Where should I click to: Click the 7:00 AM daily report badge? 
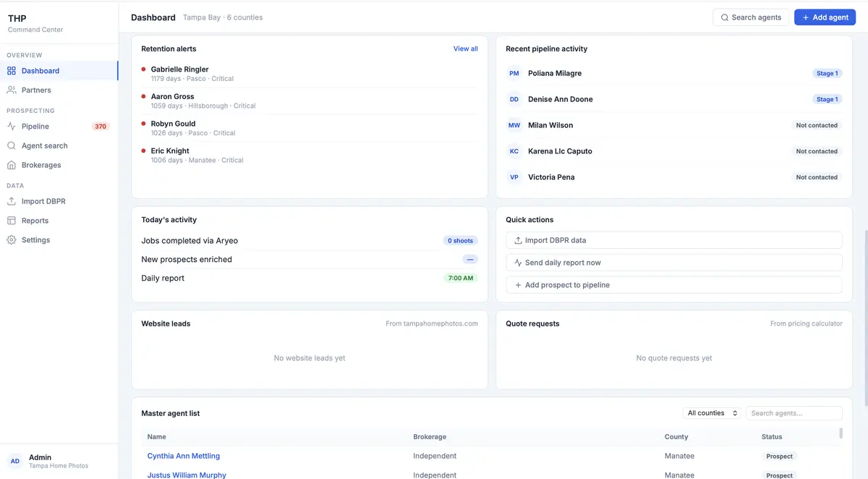[460, 278]
